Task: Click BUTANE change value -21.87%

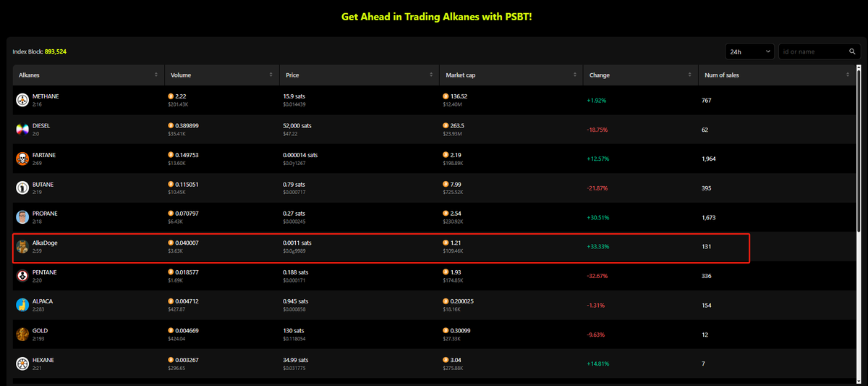Action: 597,188
